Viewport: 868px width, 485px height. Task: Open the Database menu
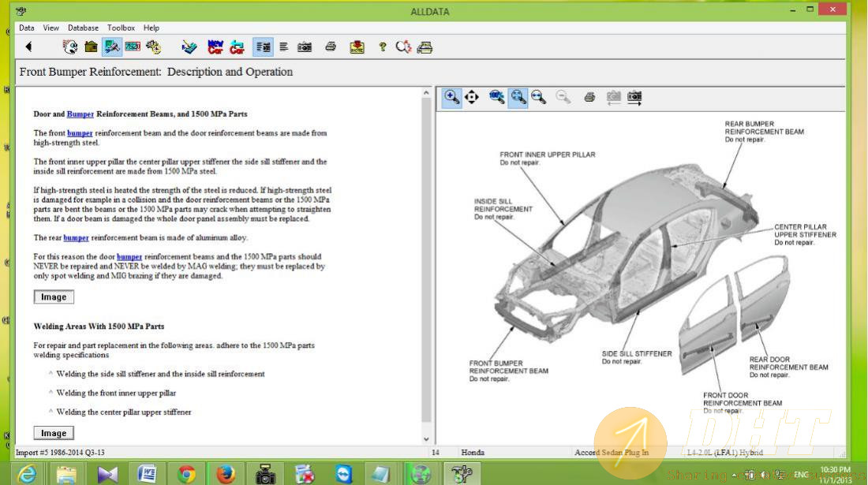click(x=83, y=28)
